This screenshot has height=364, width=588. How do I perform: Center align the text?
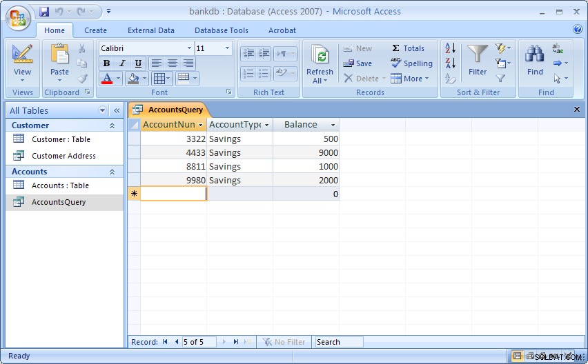pos(172,63)
